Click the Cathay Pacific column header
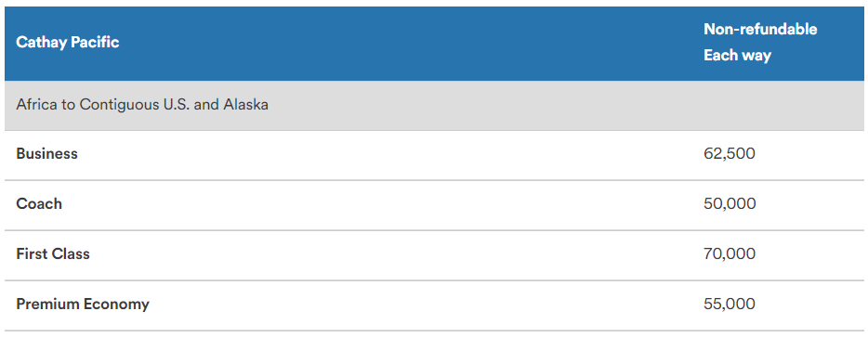This screenshot has height=337, width=868. tap(68, 42)
